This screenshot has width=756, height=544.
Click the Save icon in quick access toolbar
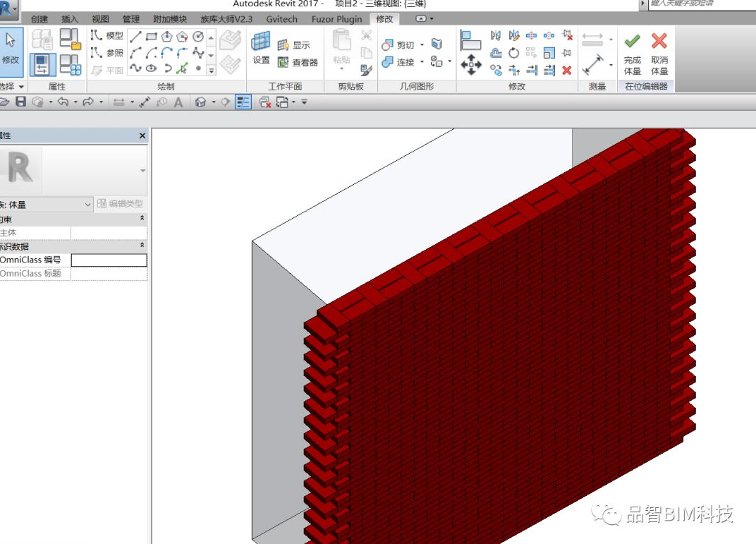click(20, 102)
